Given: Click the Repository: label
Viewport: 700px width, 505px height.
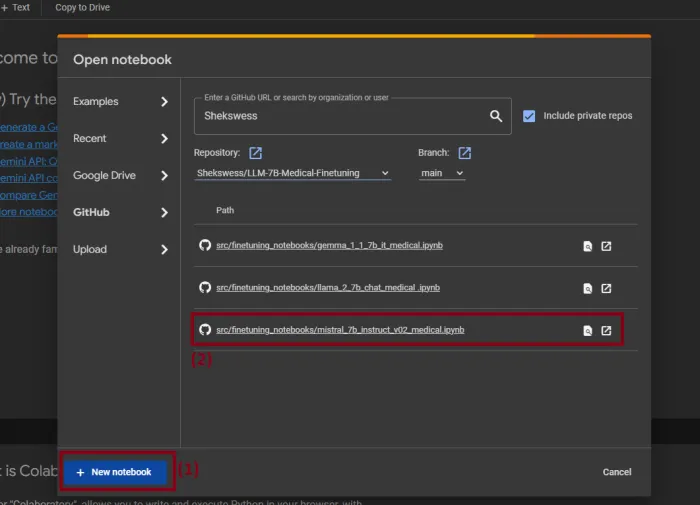Looking at the screenshot, I should coord(217,153).
